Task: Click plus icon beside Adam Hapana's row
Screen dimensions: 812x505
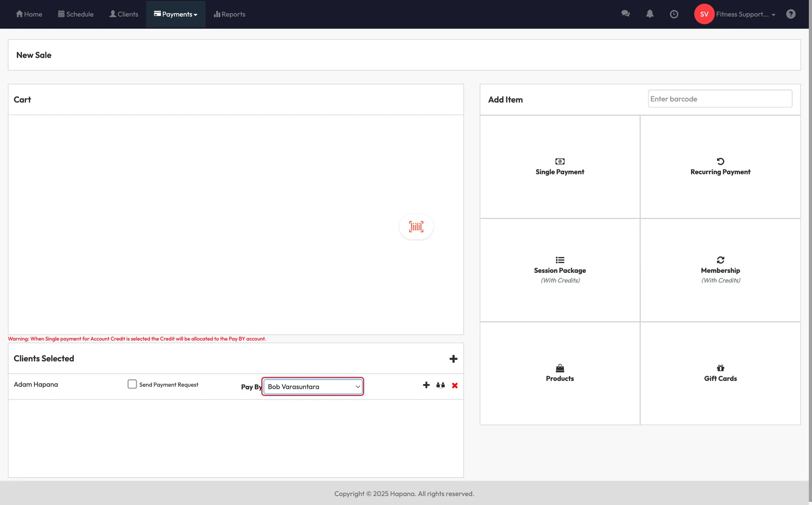Action: 426,385
